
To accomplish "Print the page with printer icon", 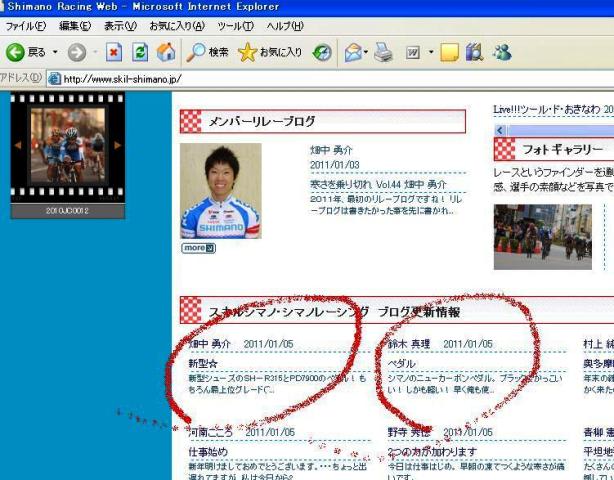I will coord(383,52).
